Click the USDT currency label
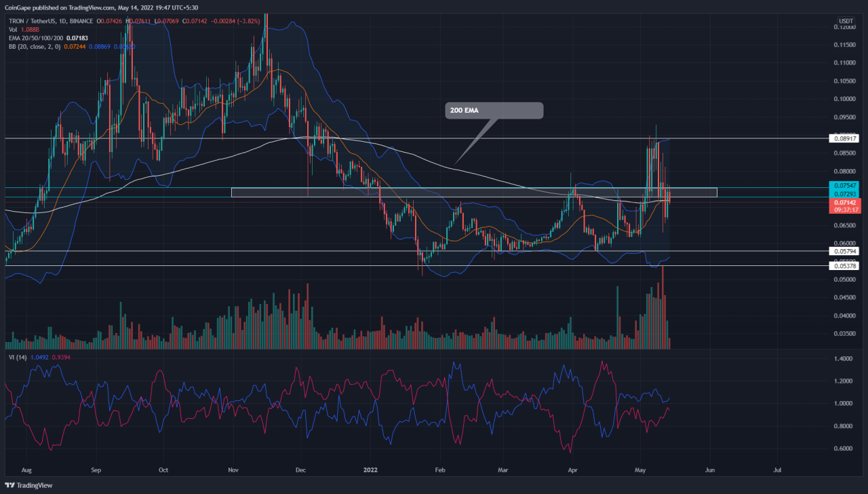Viewport: 868px width, 494px height. [846, 21]
